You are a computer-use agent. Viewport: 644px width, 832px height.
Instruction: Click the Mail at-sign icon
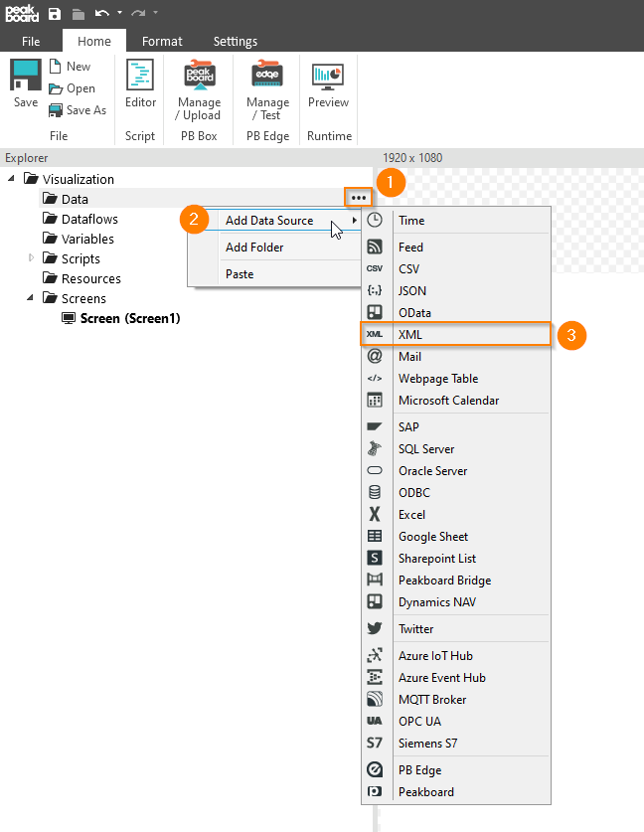pos(375,356)
